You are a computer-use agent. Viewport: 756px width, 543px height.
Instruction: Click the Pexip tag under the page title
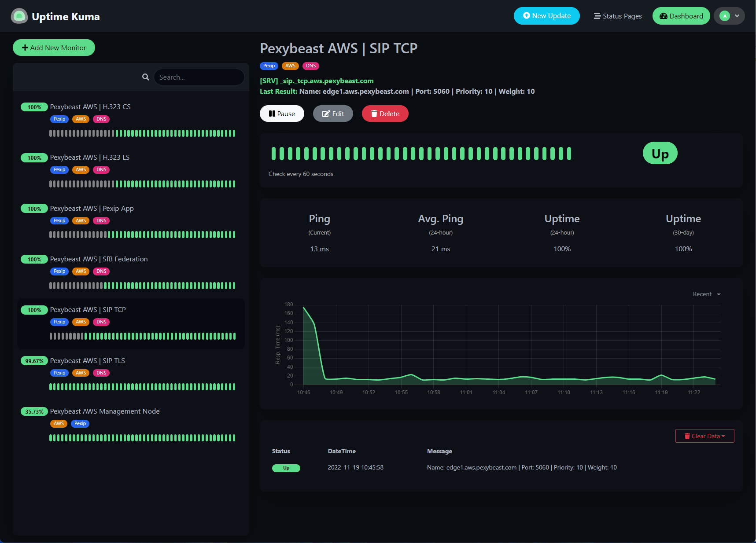pos(269,66)
